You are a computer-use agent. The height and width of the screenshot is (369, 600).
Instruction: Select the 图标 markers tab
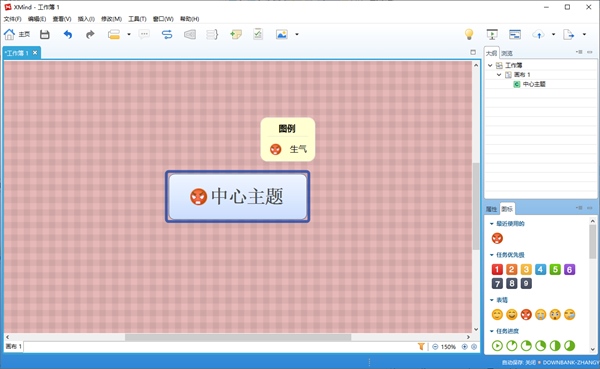[x=507, y=209]
